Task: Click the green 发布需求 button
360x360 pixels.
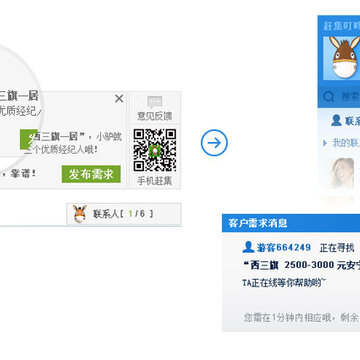Action: [91, 174]
